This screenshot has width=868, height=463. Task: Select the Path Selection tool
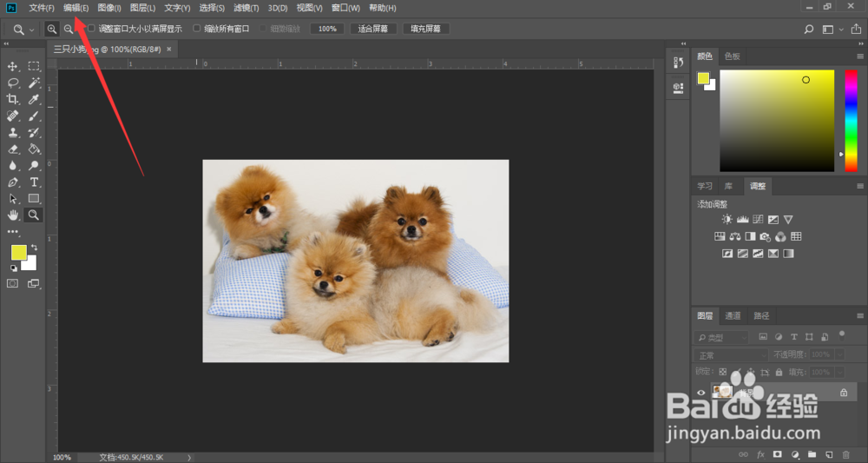(12, 198)
